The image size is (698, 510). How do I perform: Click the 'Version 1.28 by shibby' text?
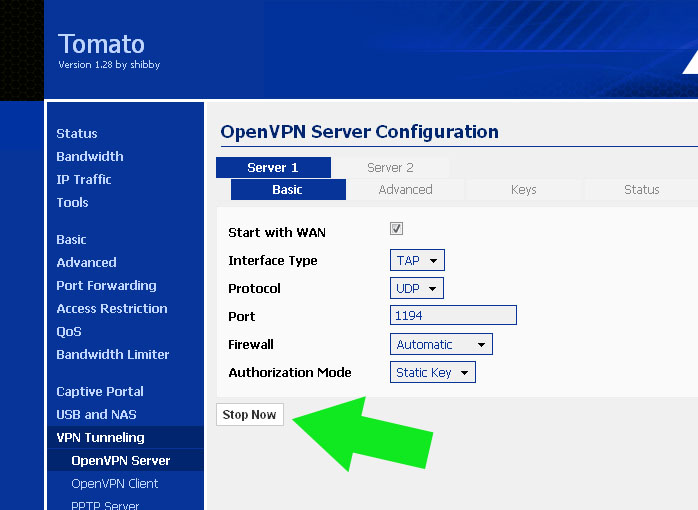point(109,65)
